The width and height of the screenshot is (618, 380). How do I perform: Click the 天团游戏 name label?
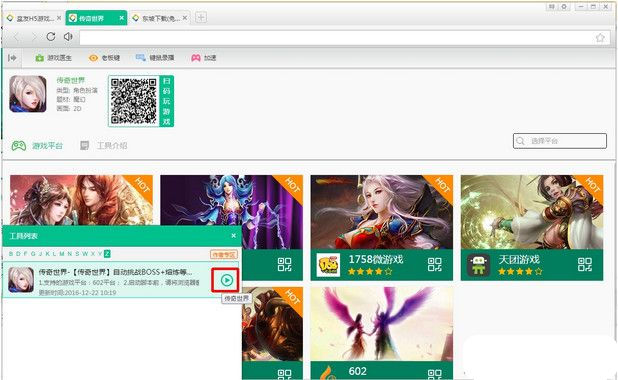coord(519,259)
